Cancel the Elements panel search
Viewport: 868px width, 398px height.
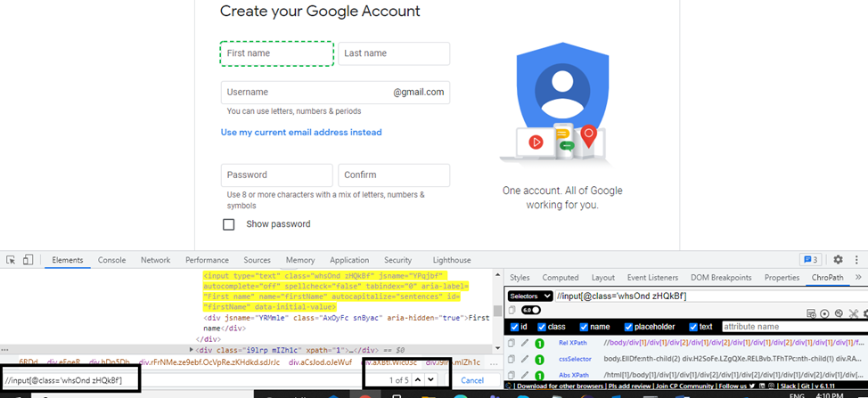tap(472, 380)
